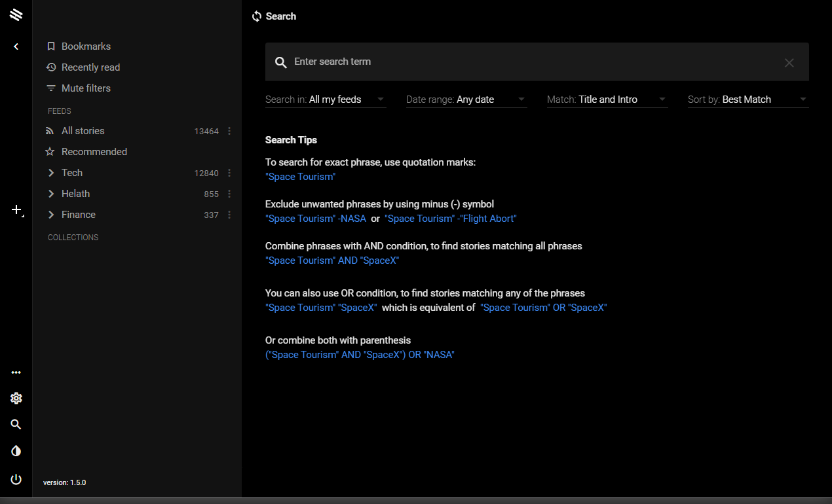Click the refresh icon beside Search title
832x504 pixels.
coord(257,16)
